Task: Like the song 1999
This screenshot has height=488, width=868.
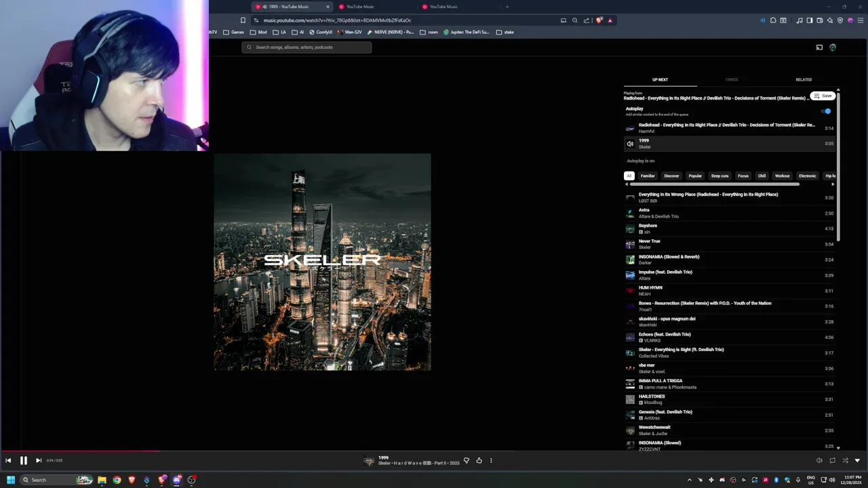Action: pyautogui.click(x=479, y=461)
